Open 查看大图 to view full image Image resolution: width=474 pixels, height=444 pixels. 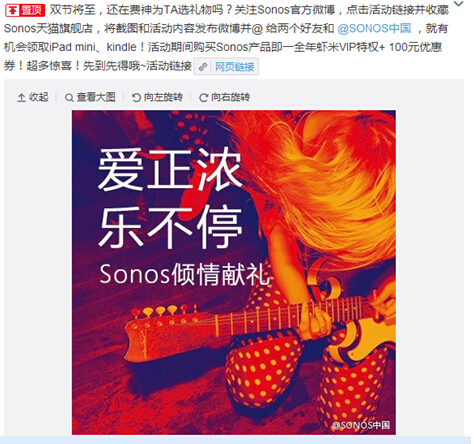96,97
